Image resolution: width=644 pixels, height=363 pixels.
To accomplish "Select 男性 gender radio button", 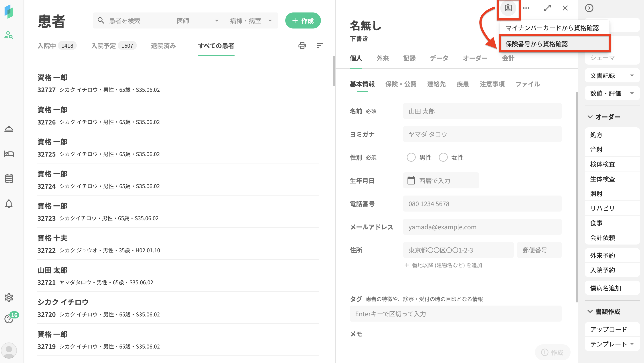I will click(x=411, y=157).
